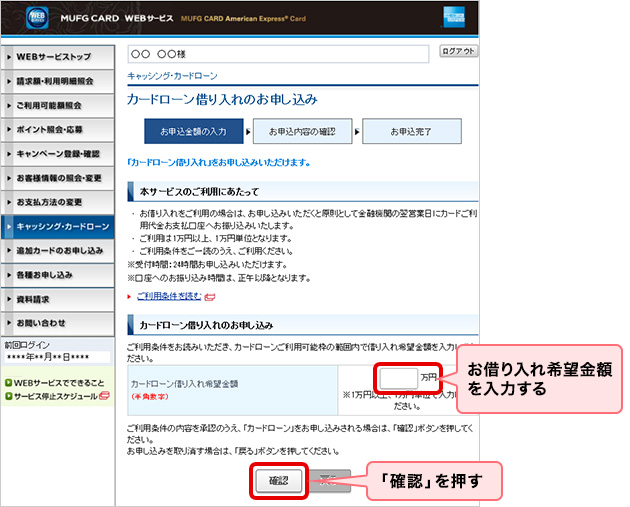Click the icon next to サービス停止スケジュール
This screenshot has width=630, height=507.
[105, 396]
